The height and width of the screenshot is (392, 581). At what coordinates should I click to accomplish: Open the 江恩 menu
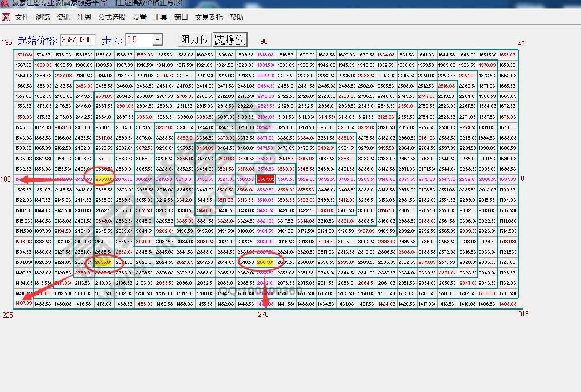point(84,17)
